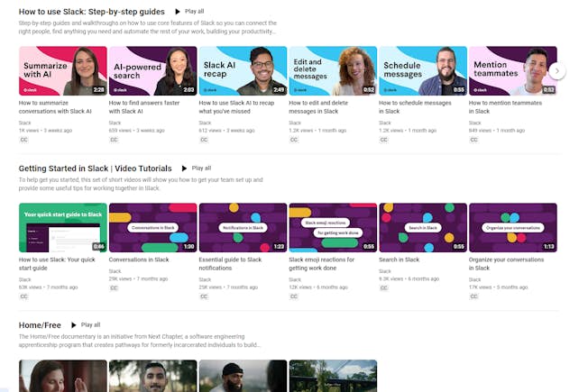
Task: Click CC badge under summarize conversations video
Action: click(23, 140)
